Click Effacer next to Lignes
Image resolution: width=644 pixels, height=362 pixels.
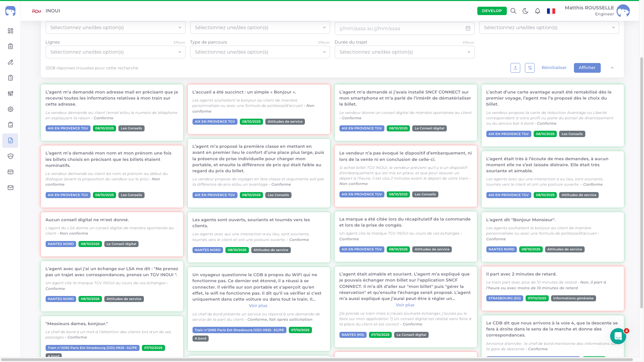coord(179,43)
